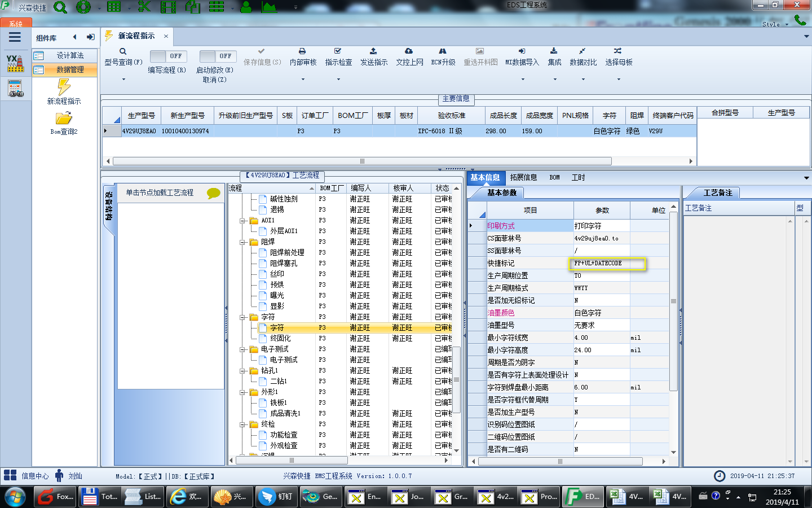The width and height of the screenshot is (812, 508).
Task: Select the 阻焊塞孔 process step
Action: pos(283,264)
